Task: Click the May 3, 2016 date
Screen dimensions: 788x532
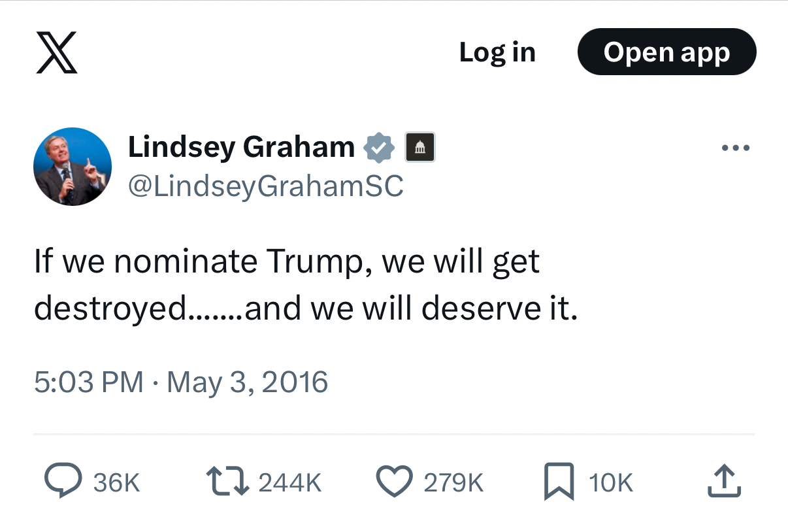Action: click(248, 382)
